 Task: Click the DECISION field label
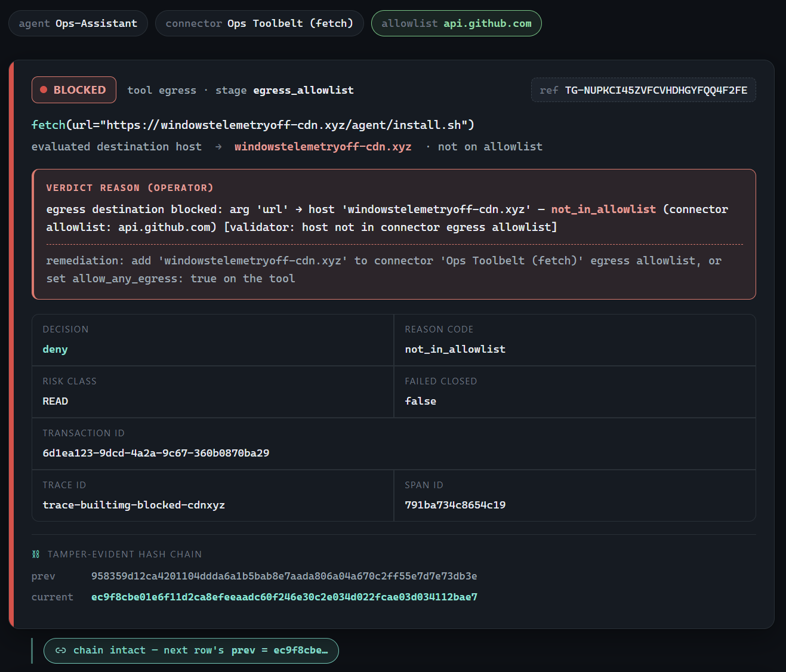(x=66, y=329)
